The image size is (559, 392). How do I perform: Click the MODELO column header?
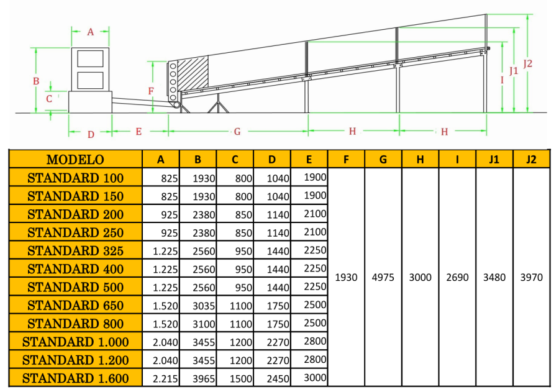(75, 160)
